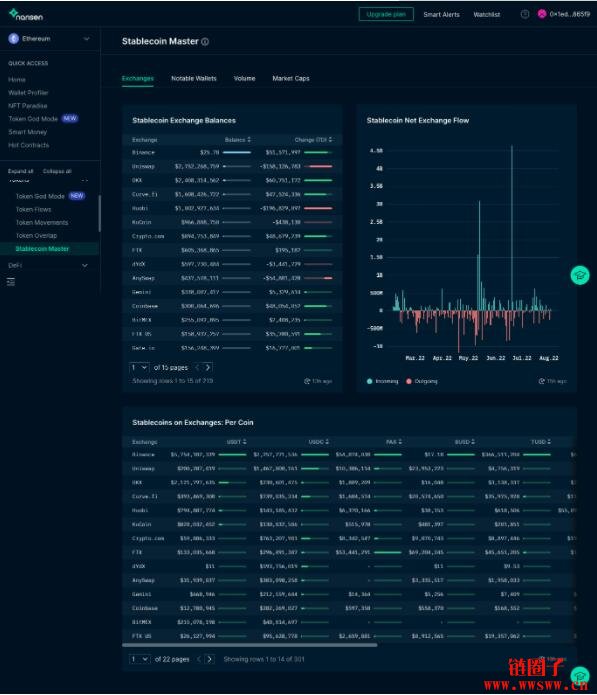
Task: Click refresh icon in Net Exchange Flow panel
Action: coord(541,381)
